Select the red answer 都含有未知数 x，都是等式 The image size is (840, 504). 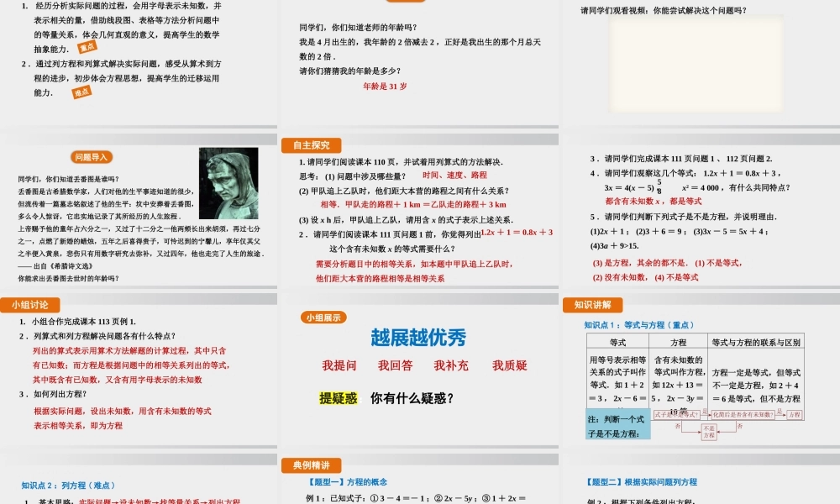(653, 202)
